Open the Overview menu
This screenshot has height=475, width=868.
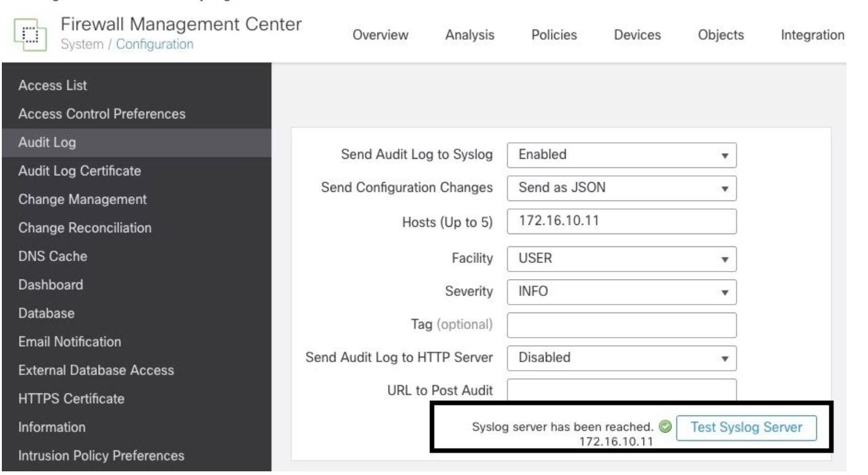tap(380, 36)
